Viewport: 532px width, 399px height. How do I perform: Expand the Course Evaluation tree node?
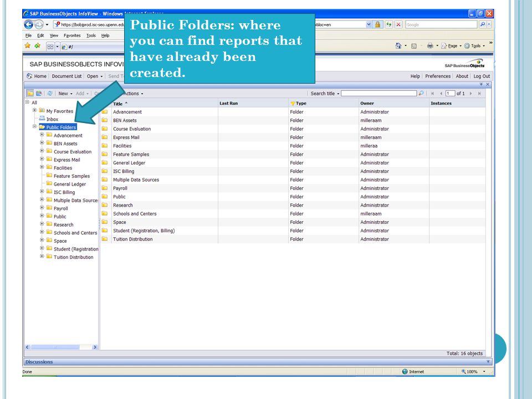click(x=42, y=151)
